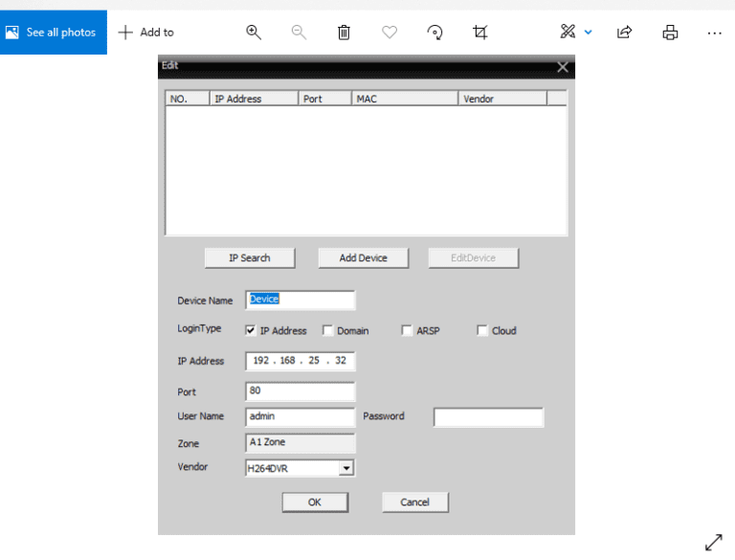Add photo to favorites heart icon
Image resolution: width=735 pixels, height=560 pixels.
390,33
